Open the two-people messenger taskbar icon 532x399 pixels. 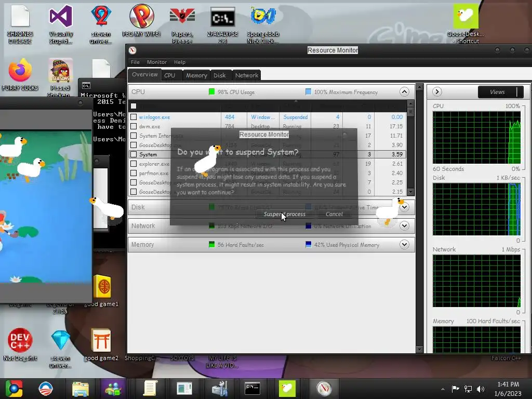click(x=114, y=389)
